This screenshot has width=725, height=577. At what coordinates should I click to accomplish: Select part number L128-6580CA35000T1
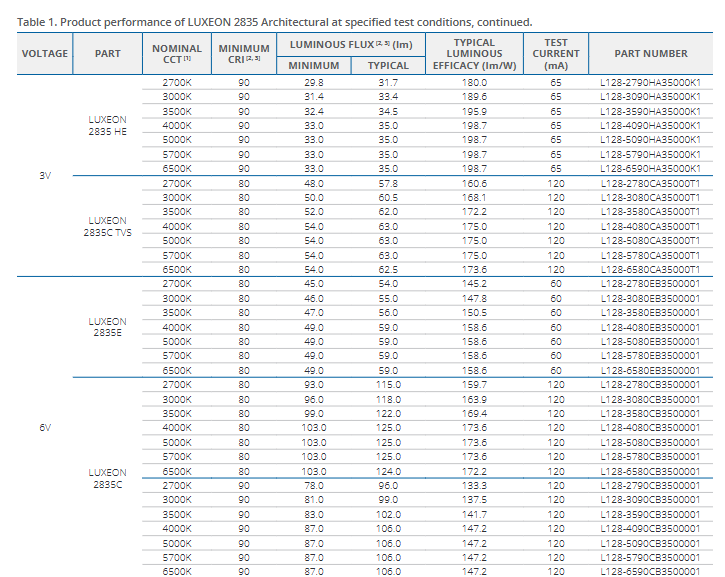[x=650, y=270]
